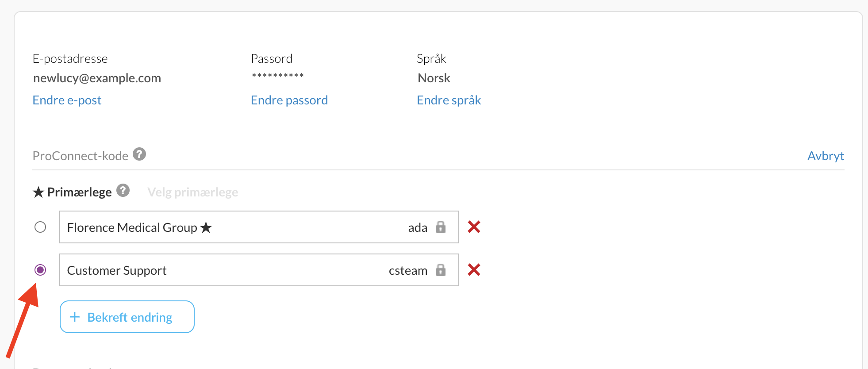The width and height of the screenshot is (868, 369).
Task: Click Avbryt to cancel editing
Action: 826,156
